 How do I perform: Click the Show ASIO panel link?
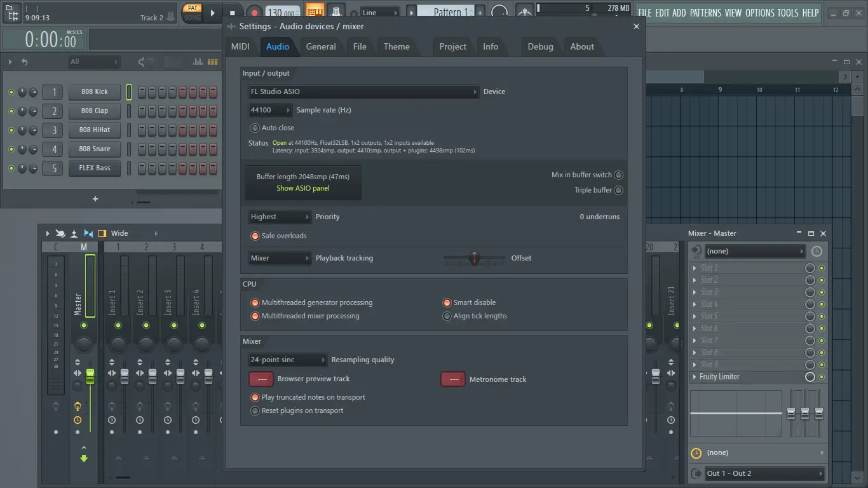[x=302, y=187]
